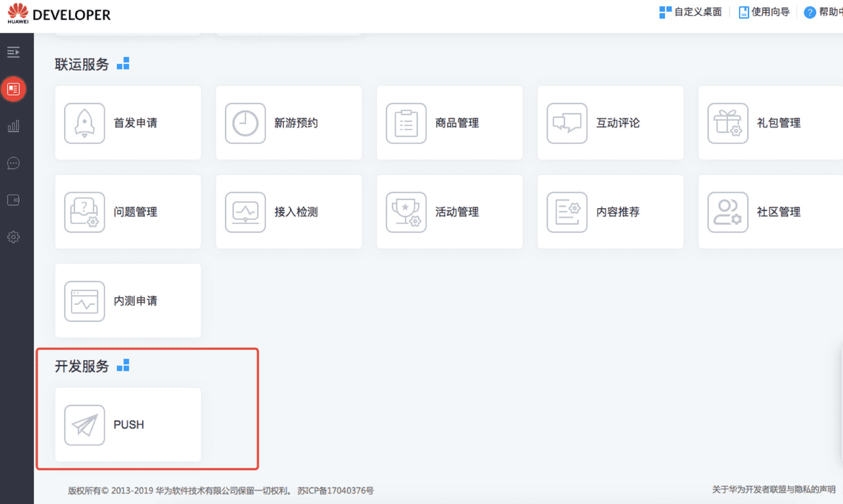Click the 开发服务 section heading
This screenshot has height=504, width=843.
tap(82, 366)
